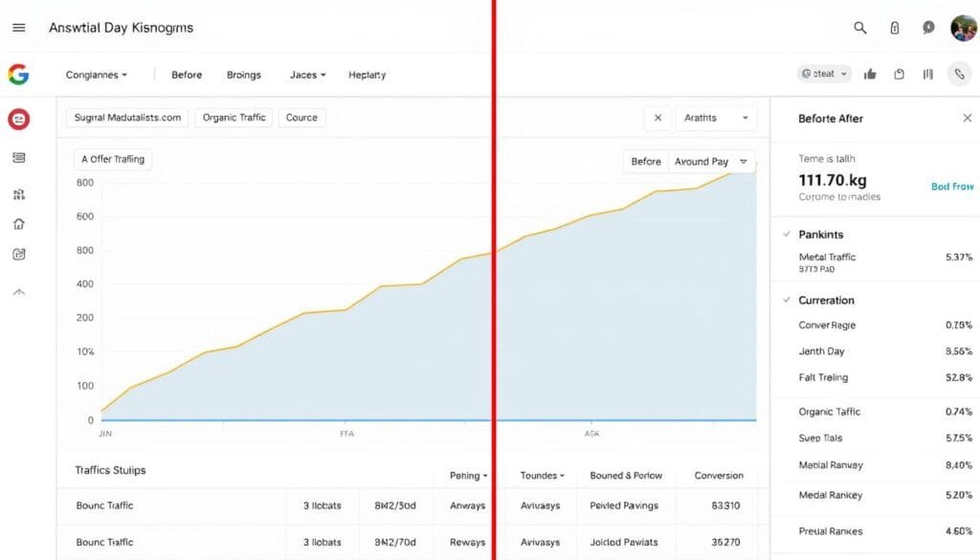Open the Around Pay dropdown

(710, 161)
